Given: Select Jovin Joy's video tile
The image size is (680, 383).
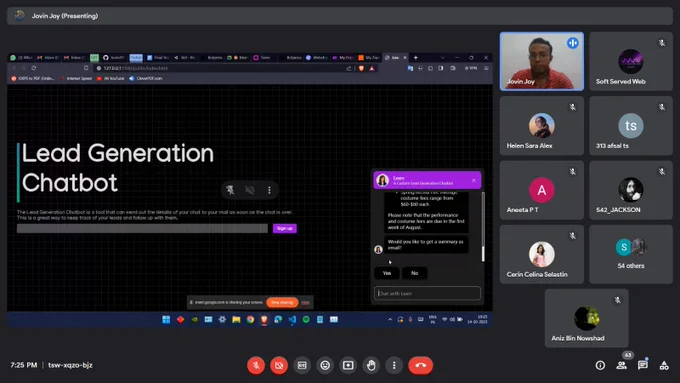Looking at the screenshot, I should [x=542, y=61].
